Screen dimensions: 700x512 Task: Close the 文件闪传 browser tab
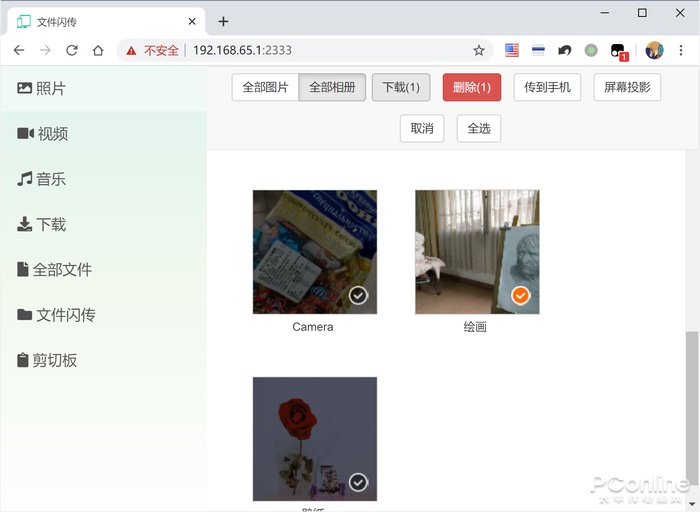(x=192, y=21)
